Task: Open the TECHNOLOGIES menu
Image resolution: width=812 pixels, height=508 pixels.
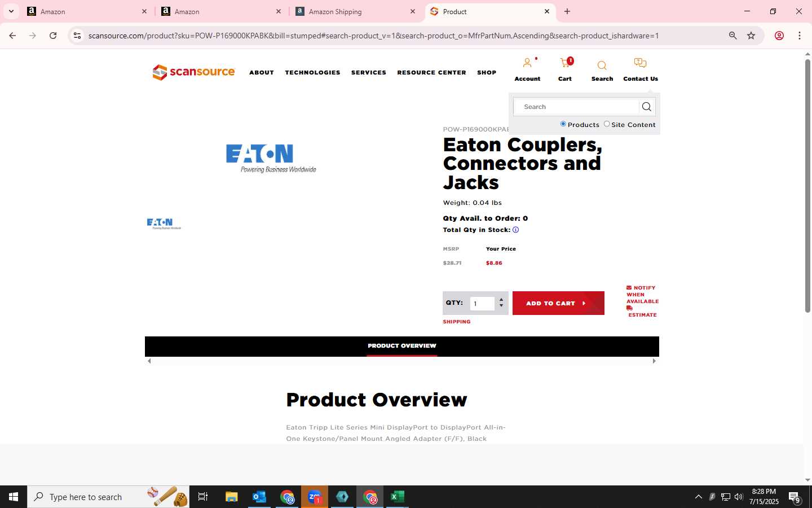Action: point(312,72)
